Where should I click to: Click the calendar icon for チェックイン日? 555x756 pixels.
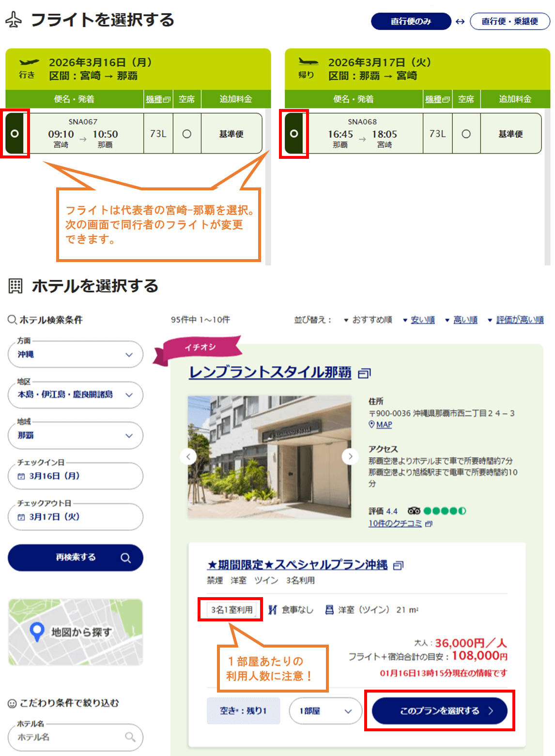tap(21, 477)
